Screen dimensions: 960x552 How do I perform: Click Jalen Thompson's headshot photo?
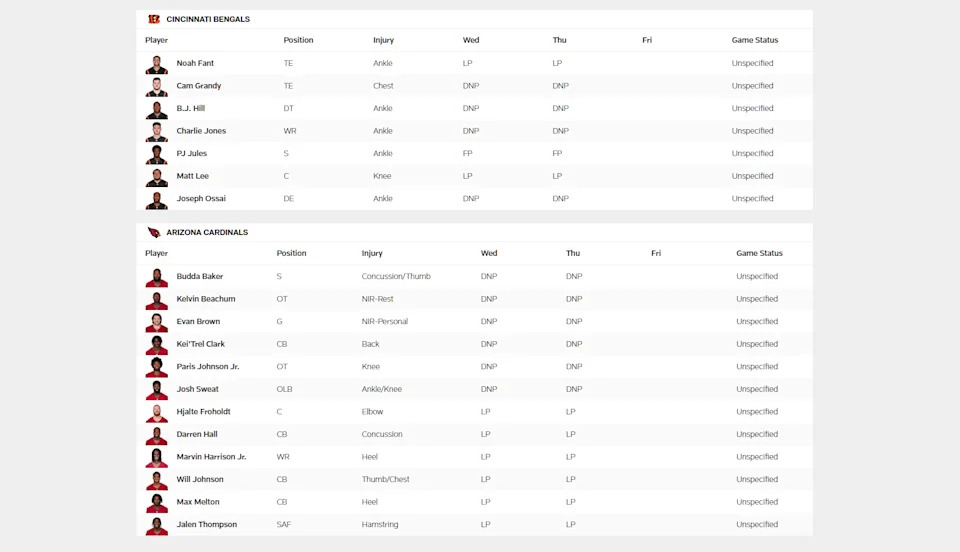coord(157,525)
